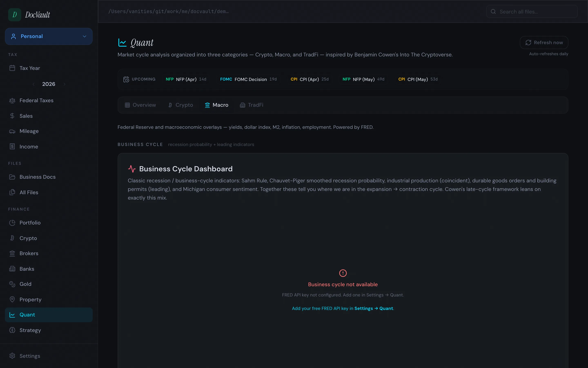Open the Personal workspace dropdown
Screen dimensions: 588x368
coord(49,36)
